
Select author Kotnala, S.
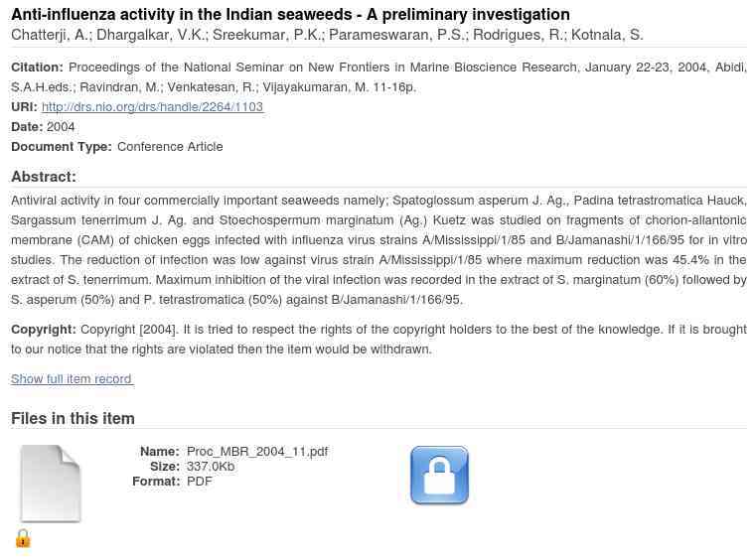(607, 35)
